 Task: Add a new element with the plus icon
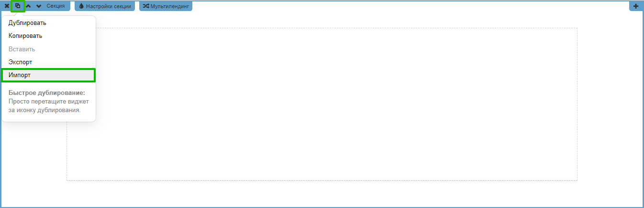(636, 6)
